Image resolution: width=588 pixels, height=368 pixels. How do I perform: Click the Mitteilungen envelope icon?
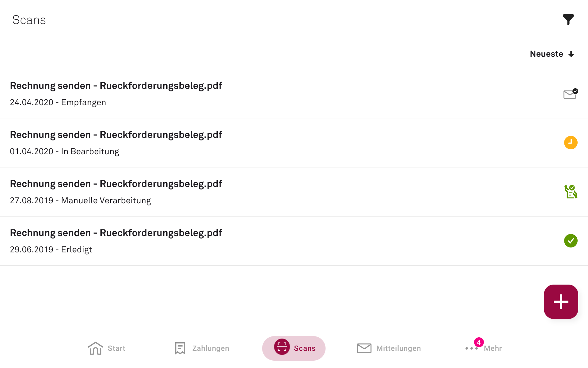coord(364,348)
